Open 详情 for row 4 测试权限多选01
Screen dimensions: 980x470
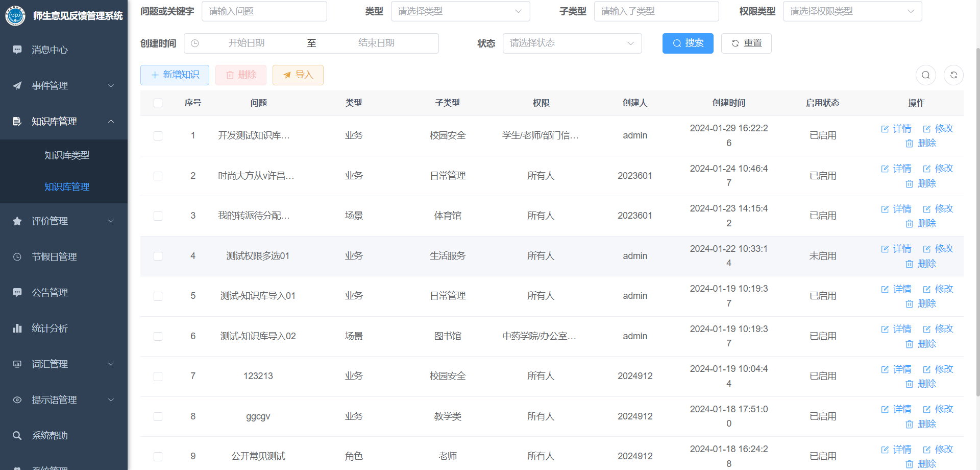coord(896,248)
